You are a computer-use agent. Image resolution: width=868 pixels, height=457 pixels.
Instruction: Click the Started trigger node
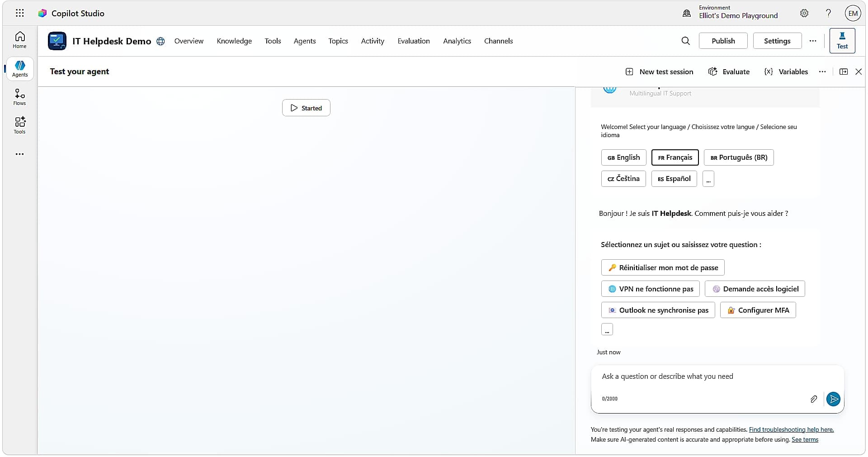pos(306,108)
